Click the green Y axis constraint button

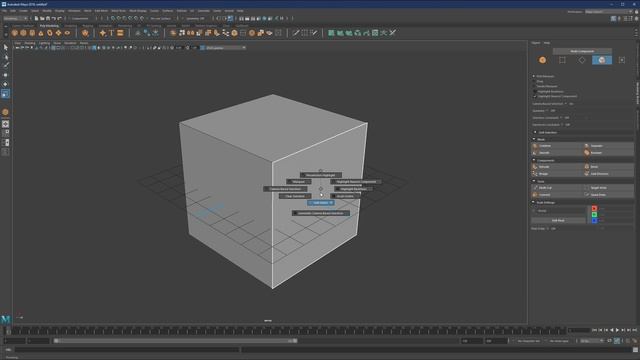[x=594, y=215]
